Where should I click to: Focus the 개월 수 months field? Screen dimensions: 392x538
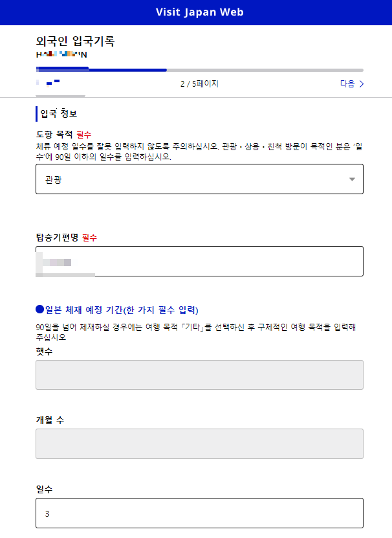(199, 443)
